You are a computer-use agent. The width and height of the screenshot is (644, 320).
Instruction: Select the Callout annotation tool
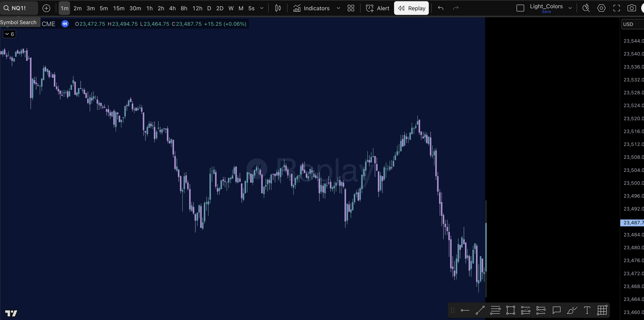click(x=556, y=311)
